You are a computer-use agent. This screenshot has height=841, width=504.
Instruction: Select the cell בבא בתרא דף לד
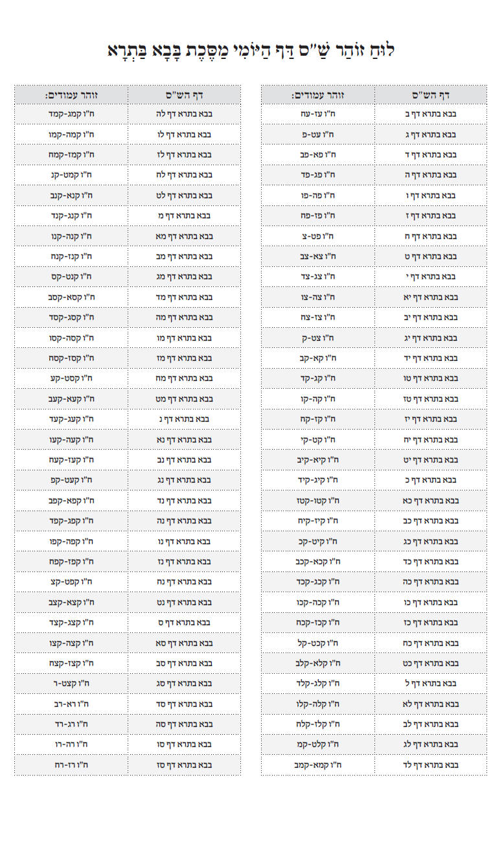click(x=430, y=765)
